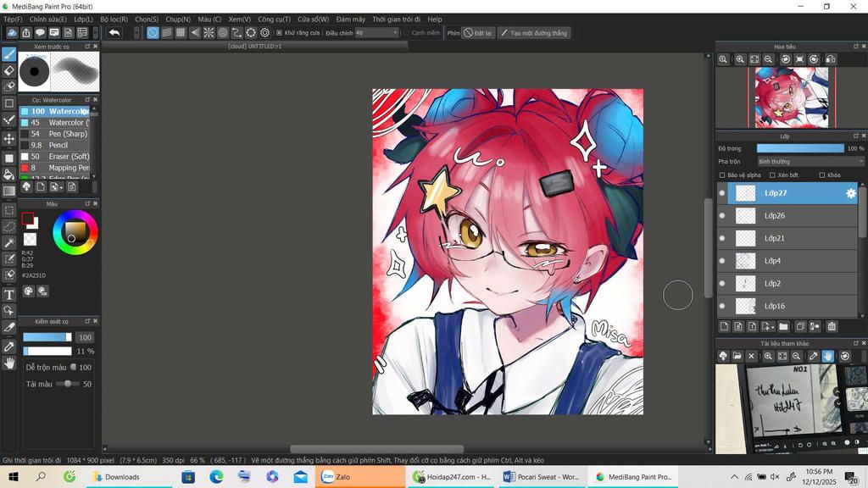Adjust the Độ trong opacity slider
Screen dimensions: 868x488
coord(800,148)
